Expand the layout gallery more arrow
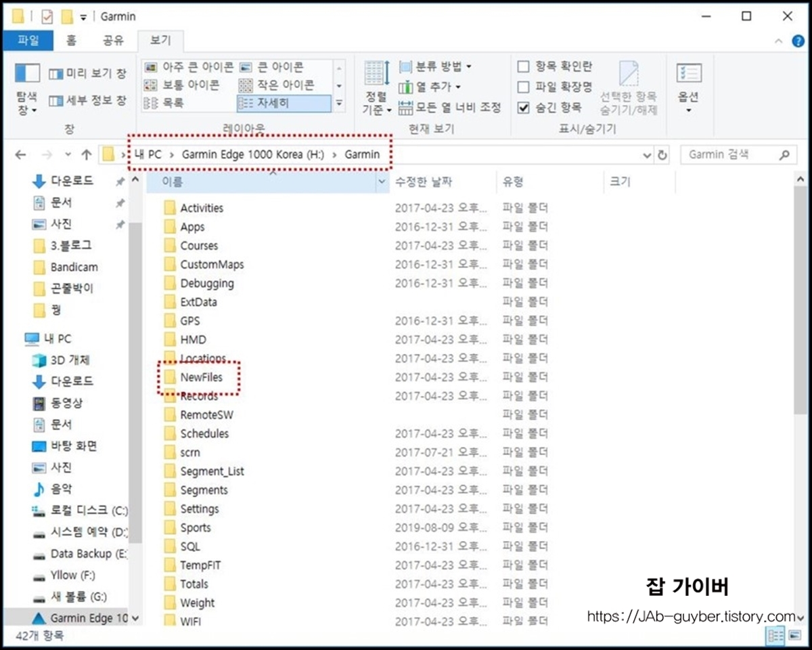The width and height of the screenshot is (812, 650). click(x=339, y=104)
